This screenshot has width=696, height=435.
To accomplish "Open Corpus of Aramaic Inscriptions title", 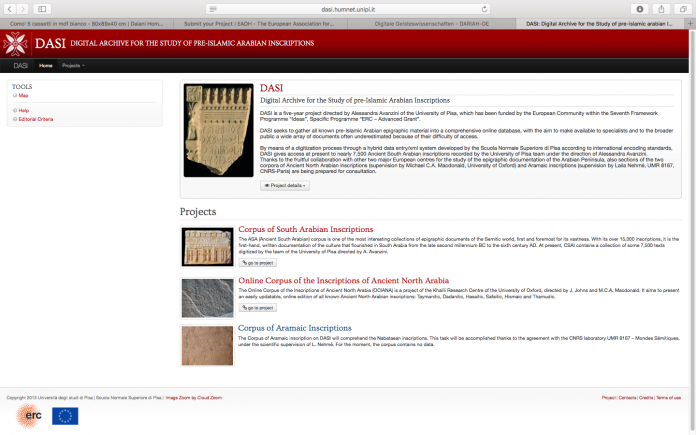I will tap(295, 328).
